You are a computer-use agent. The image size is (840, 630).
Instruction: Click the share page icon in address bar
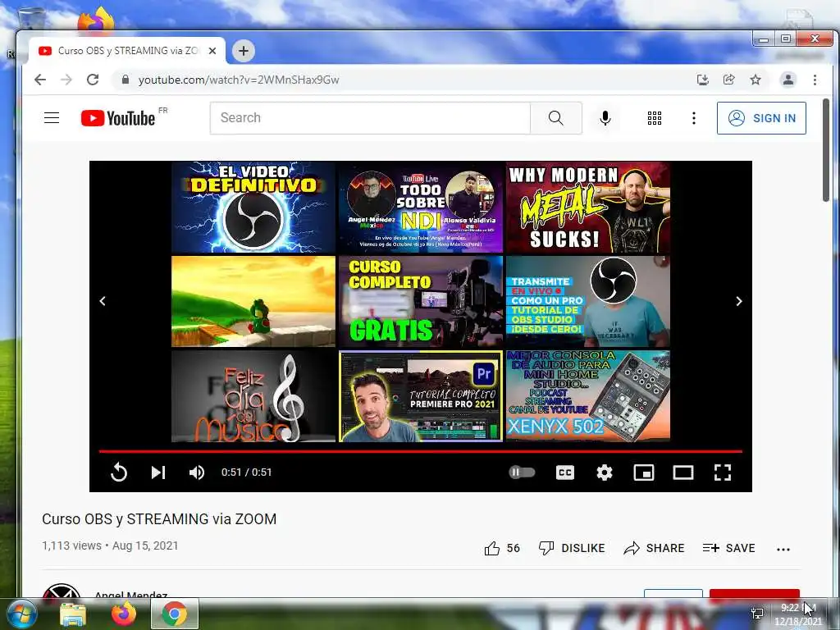pyautogui.click(x=729, y=80)
